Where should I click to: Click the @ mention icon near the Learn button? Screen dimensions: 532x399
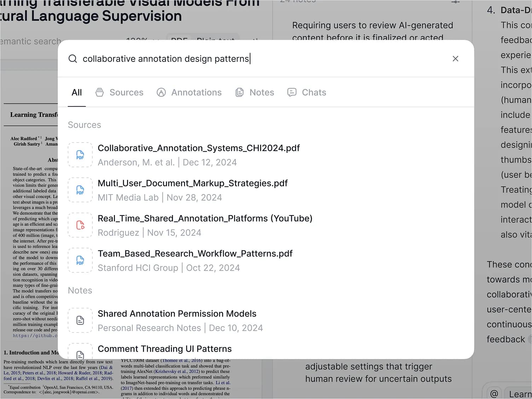(x=494, y=393)
